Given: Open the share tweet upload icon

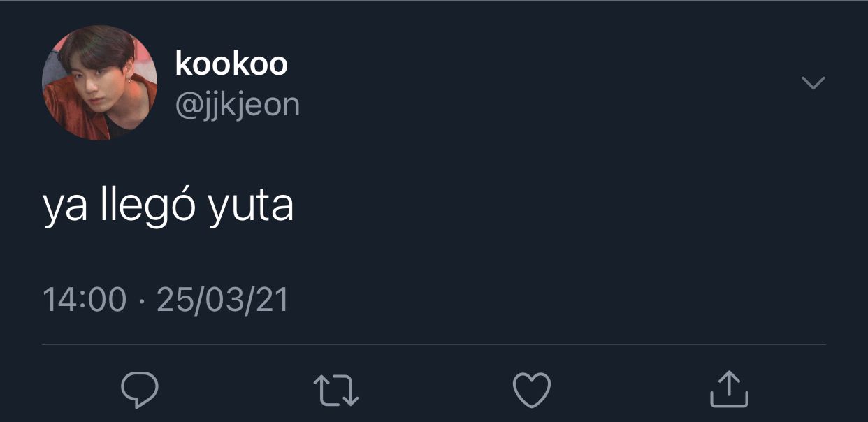Looking at the screenshot, I should point(729,389).
